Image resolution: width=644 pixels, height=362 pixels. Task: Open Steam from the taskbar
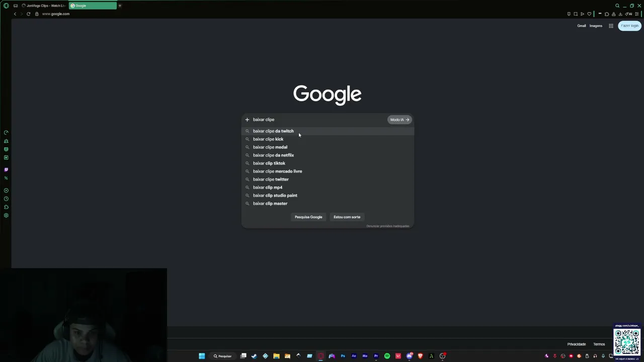click(254, 356)
